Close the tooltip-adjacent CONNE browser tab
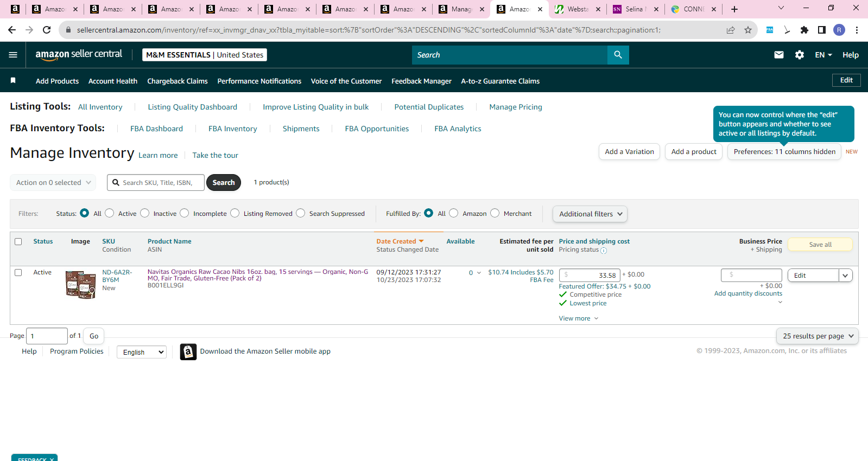The height and width of the screenshot is (461, 868). 714,9
